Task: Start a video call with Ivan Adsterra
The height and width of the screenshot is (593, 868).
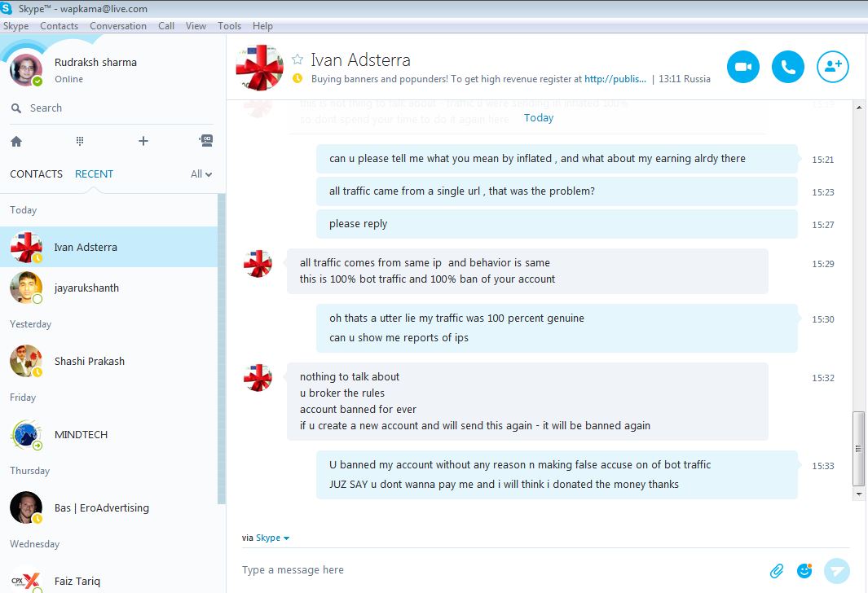Action: click(742, 67)
